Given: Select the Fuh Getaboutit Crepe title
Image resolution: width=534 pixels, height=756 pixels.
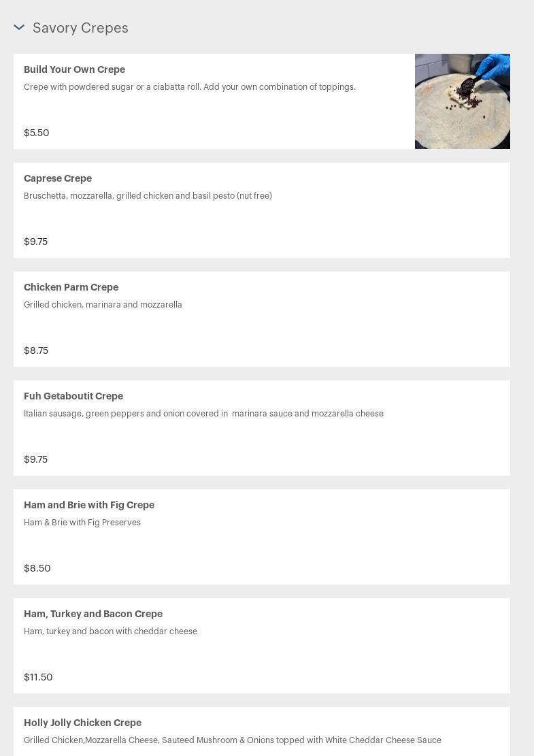Looking at the screenshot, I should 73,396.
